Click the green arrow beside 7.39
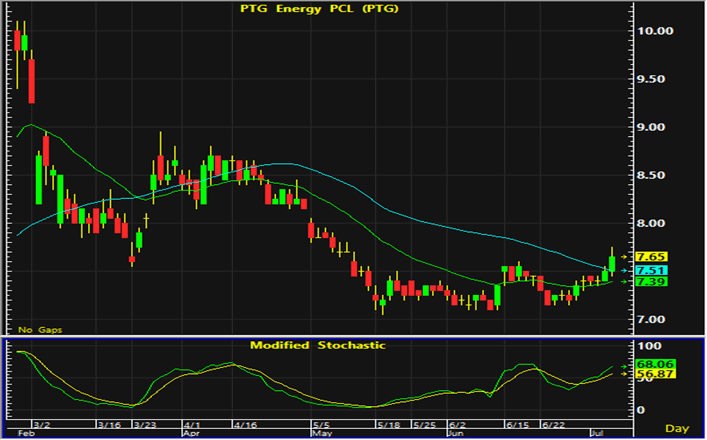The width and height of the screenshot is (707, 440). (624, 282)
